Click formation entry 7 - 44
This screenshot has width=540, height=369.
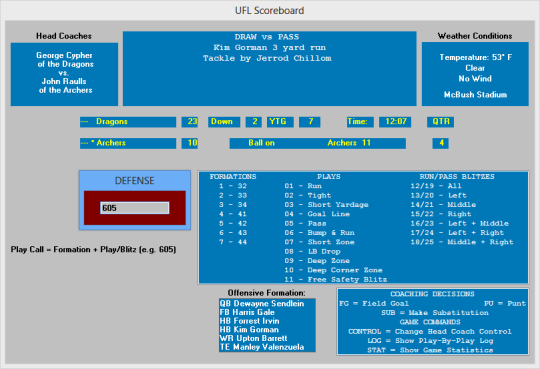(x=233, y=242)
